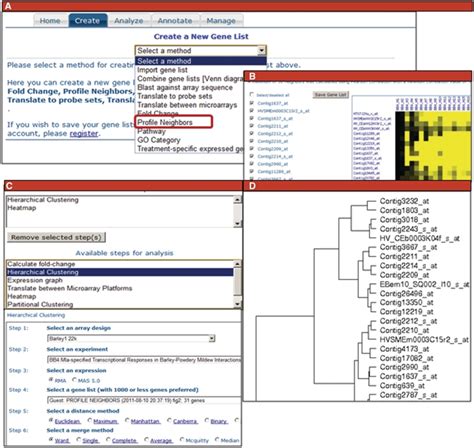The height and width of the screenshot is (448, 474).
Task: Go to the Annotate tab
Action: (175, 21)
